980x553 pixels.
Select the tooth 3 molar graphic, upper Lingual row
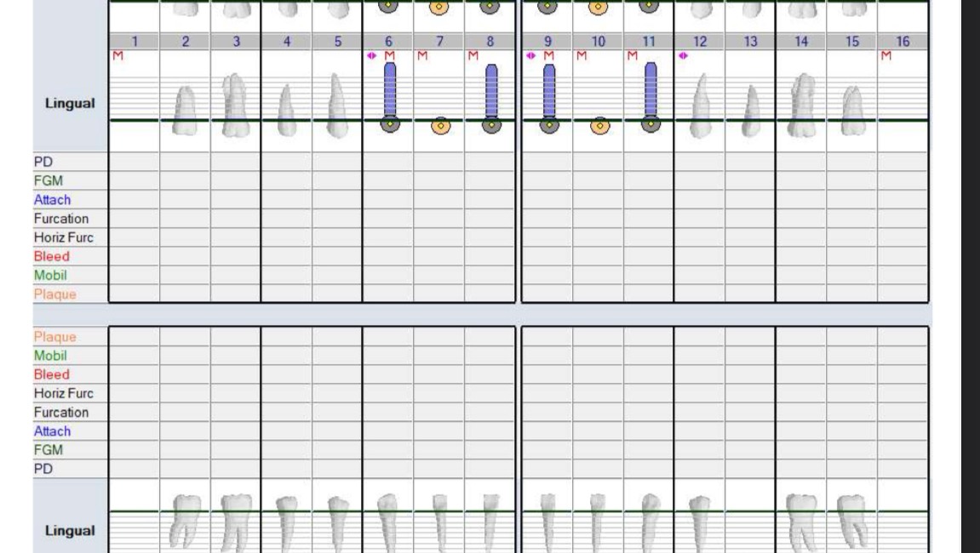click(x=236, y=105)
